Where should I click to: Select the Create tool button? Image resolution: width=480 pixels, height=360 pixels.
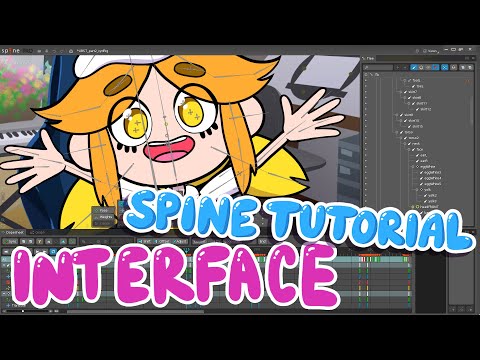[x=103, y=223]
